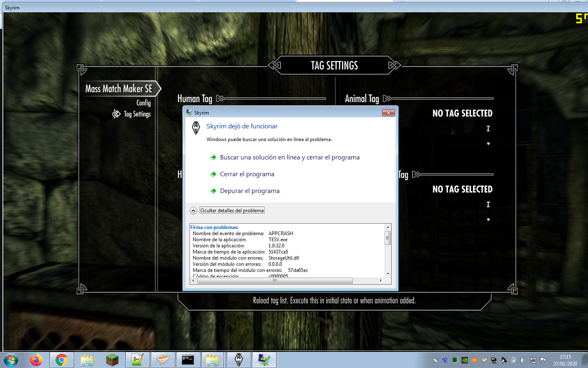The width and height of the screenshot is (588, 368).
Task: Select Mass Match Maker SE mod entry
Action: pyautogui.click(x=119, y=89)
